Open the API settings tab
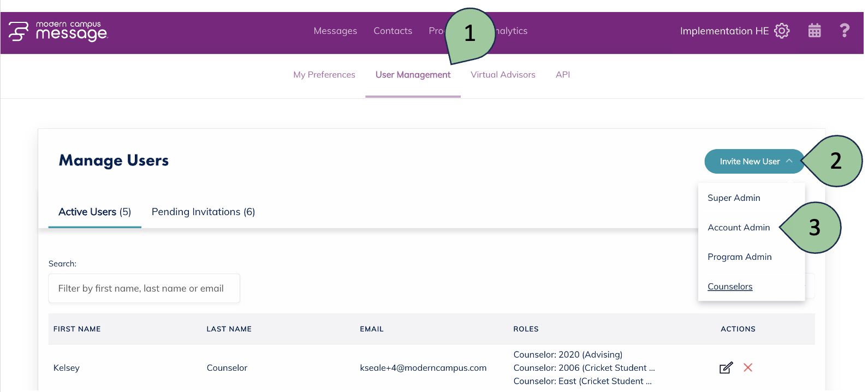868x392 pixels. coord(562,75)
